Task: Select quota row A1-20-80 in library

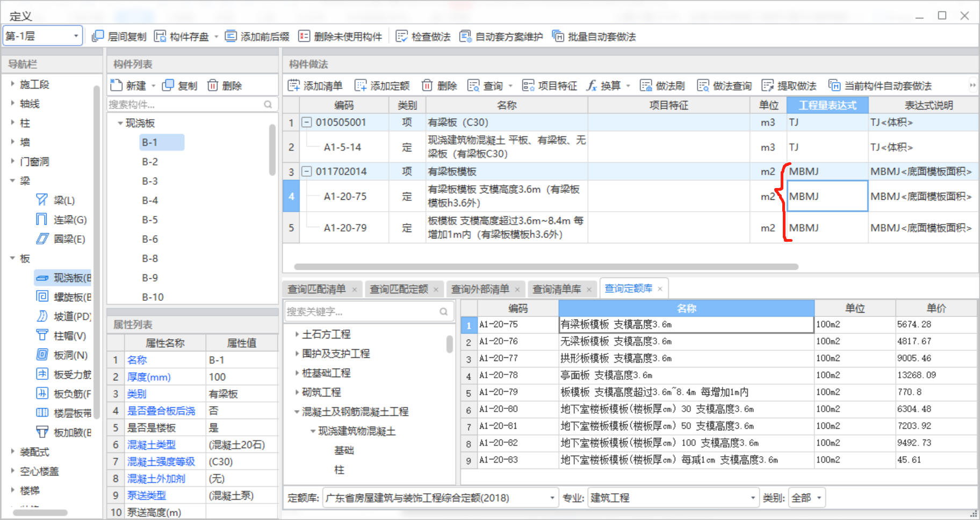Action: click(x=718, y=409)
